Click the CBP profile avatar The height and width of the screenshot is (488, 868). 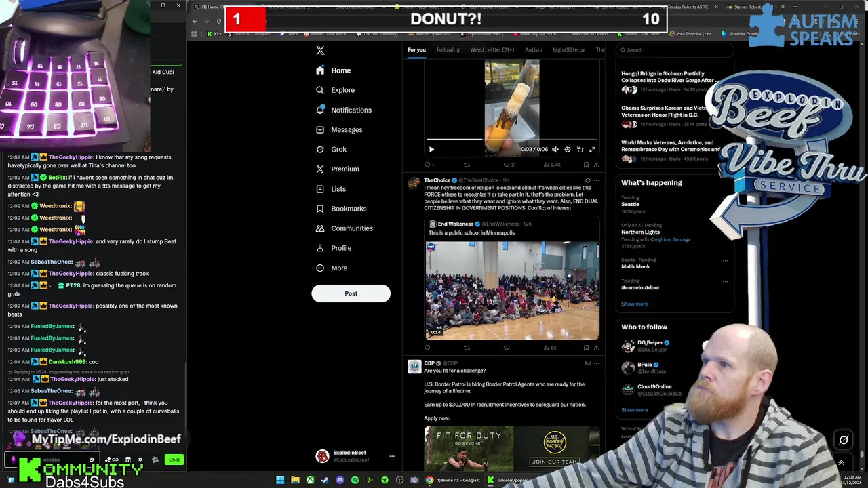[414, 367]
